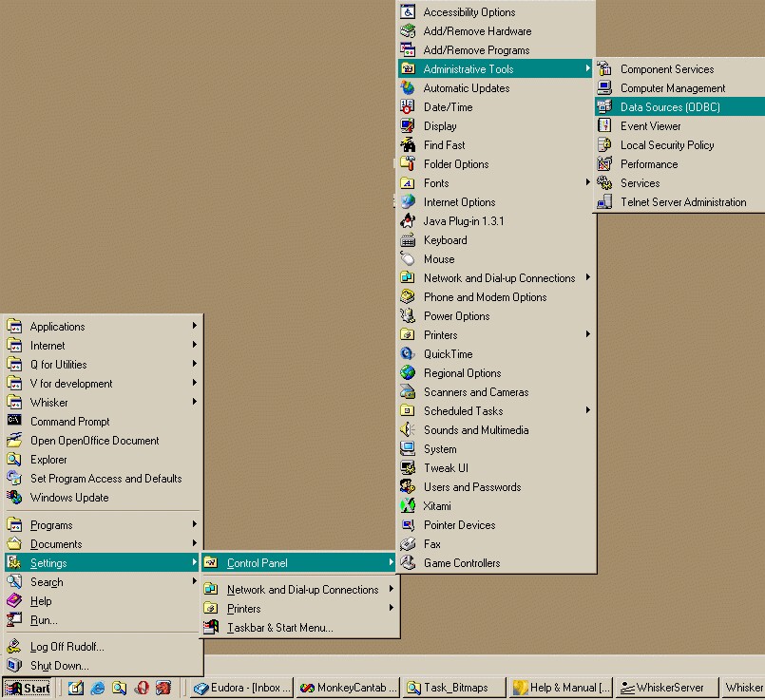Screen dimensions: 765x700
Task: Switch to MonkeyCantab taskbar button
Action: tap(348, 688)
